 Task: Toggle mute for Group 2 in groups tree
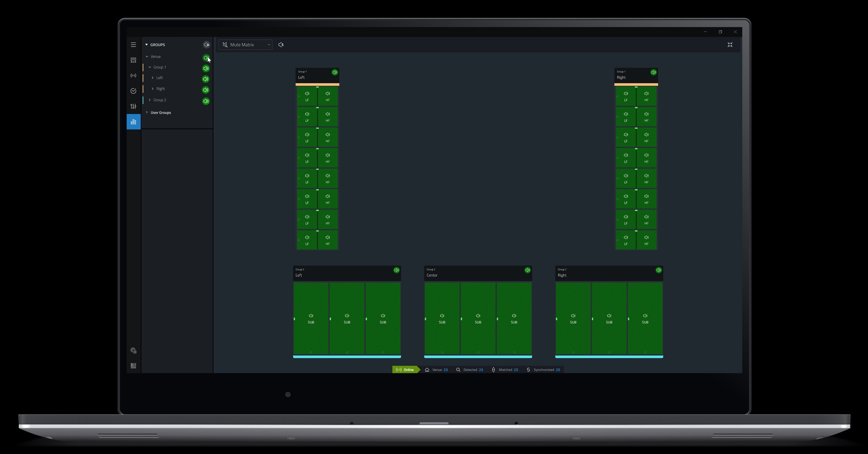click(x=206, y=101)
